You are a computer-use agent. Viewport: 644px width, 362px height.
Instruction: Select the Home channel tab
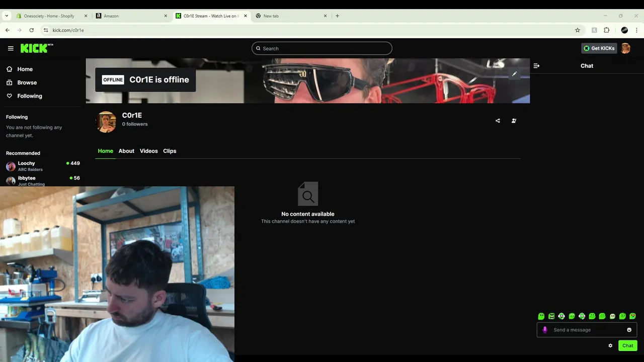[106, 151]
